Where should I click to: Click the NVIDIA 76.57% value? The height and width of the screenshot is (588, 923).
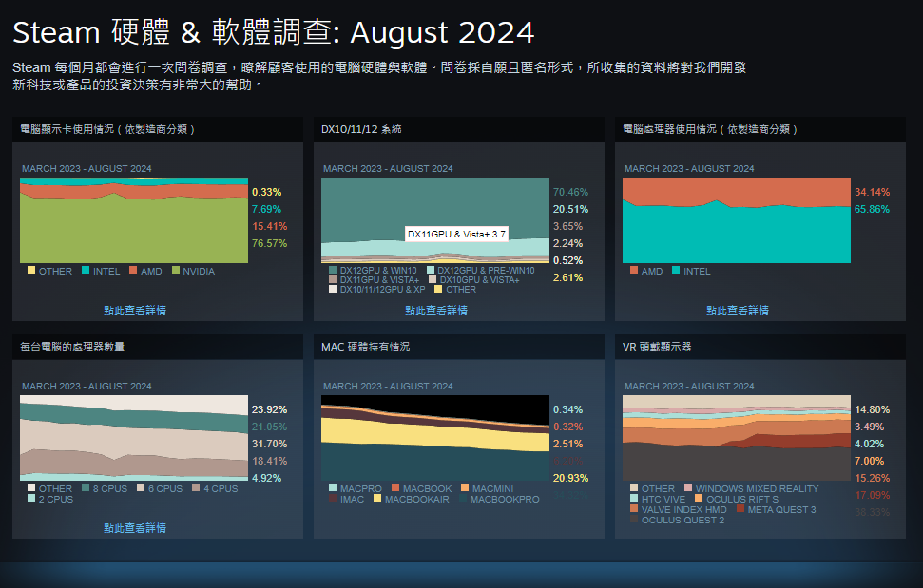click(x=270, y=243)
